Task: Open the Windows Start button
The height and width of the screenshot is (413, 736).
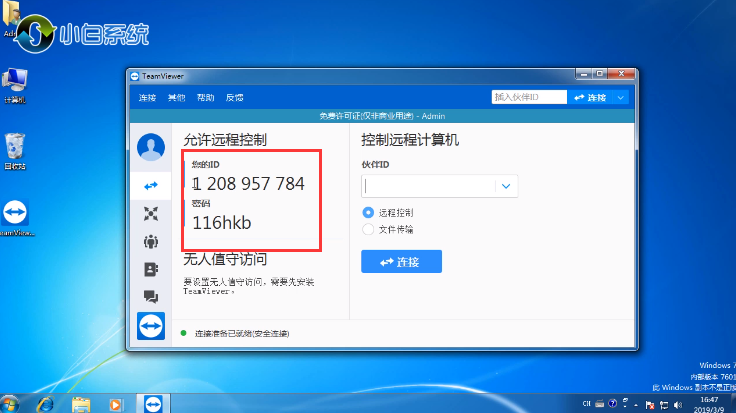Action: click(x=9, y=404)
